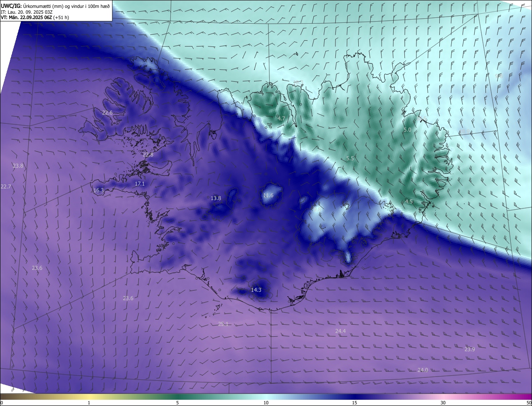Click the 24.0 value label
This screenshot has height=406, width=532.
pos(422,370)
